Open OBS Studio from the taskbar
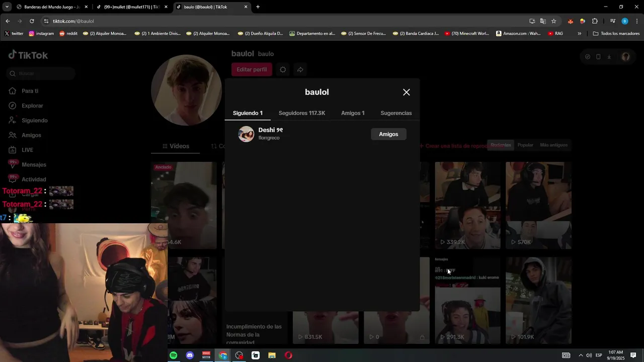The image size is (644, 362). [x=239, y=355]
